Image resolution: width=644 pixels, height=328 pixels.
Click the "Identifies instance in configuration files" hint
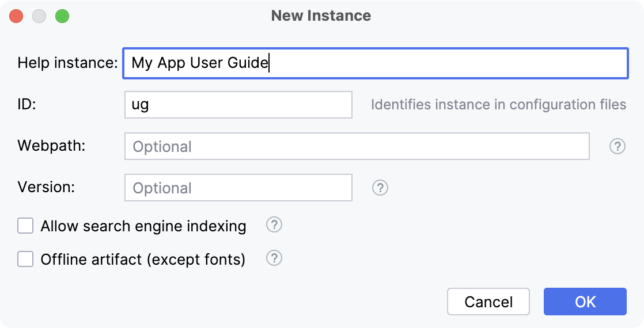[498, 105]
